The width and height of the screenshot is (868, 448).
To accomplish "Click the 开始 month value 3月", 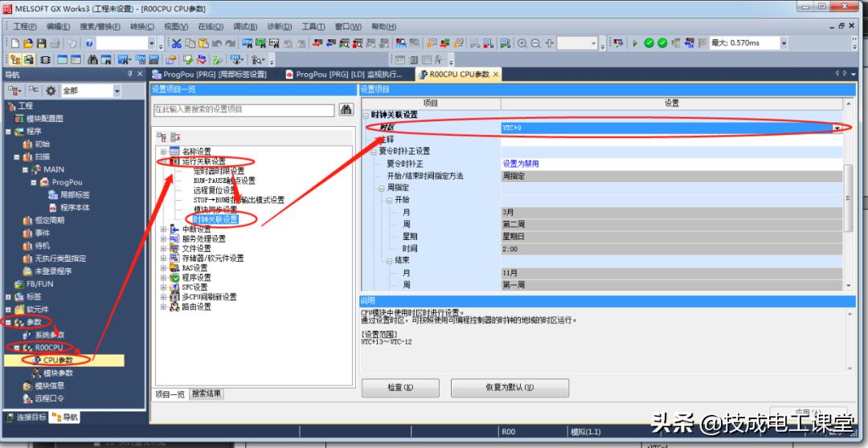I will 671,212.
